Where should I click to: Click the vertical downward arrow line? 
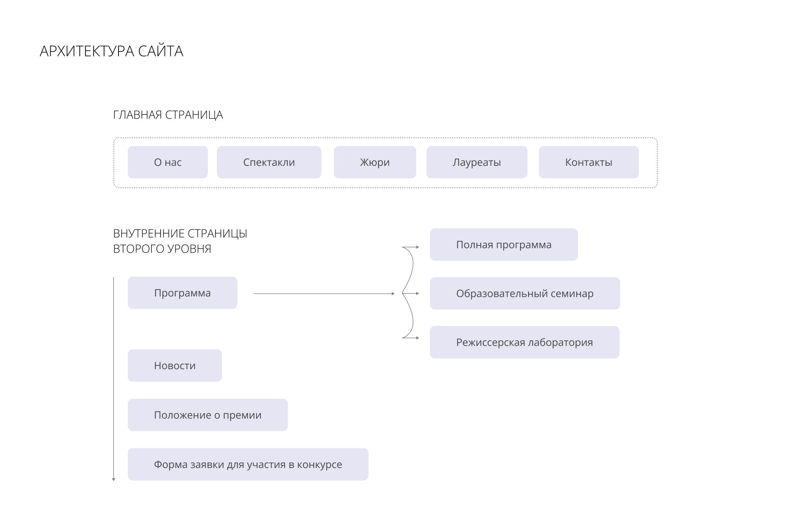click(114, 379)
